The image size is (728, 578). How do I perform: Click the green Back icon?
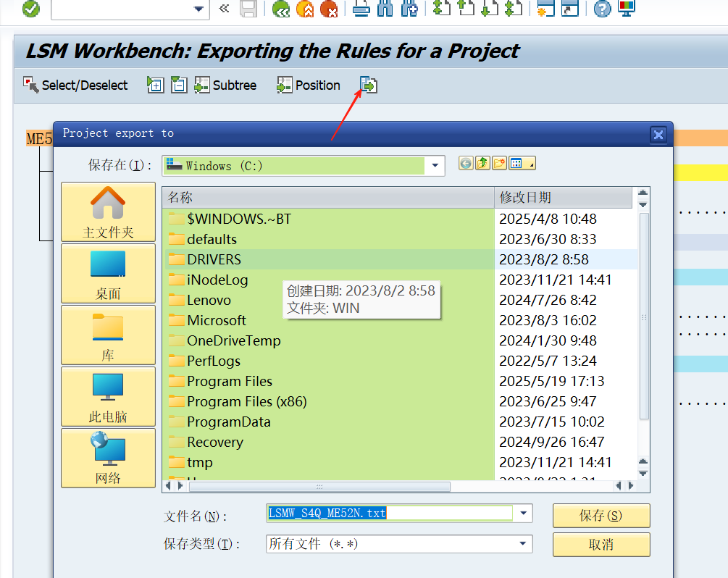click(281, 9)
